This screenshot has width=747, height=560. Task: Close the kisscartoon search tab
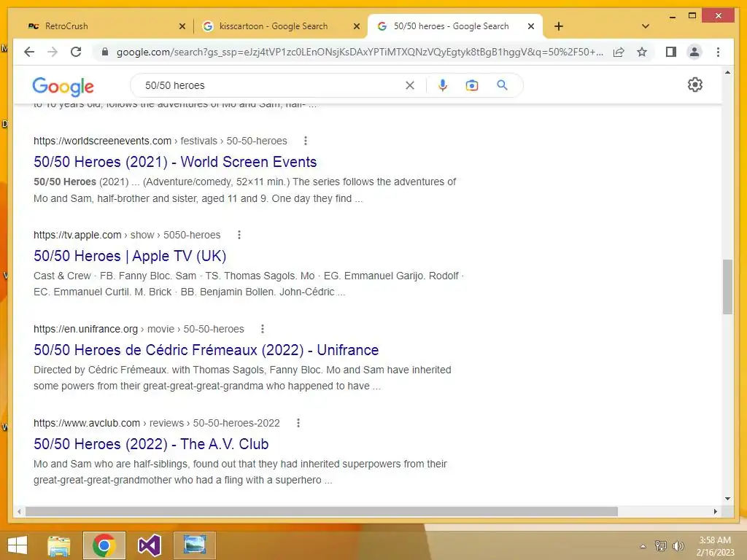tap(356, 27)
